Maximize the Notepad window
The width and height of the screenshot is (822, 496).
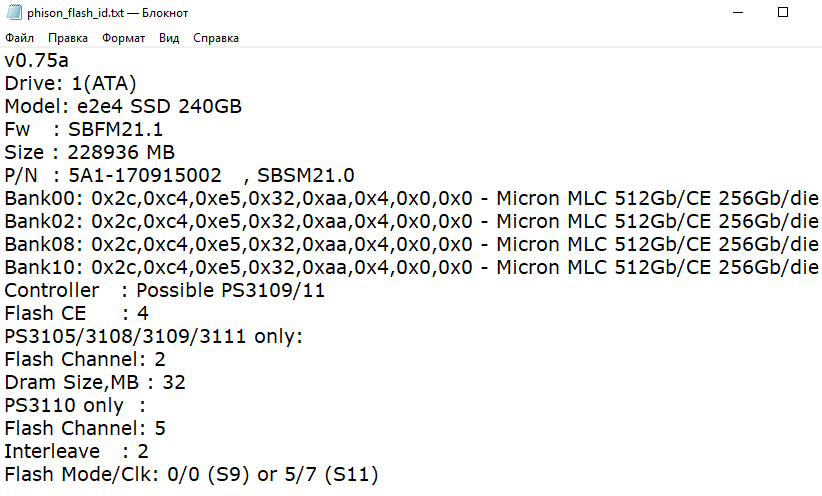(783, 12)
